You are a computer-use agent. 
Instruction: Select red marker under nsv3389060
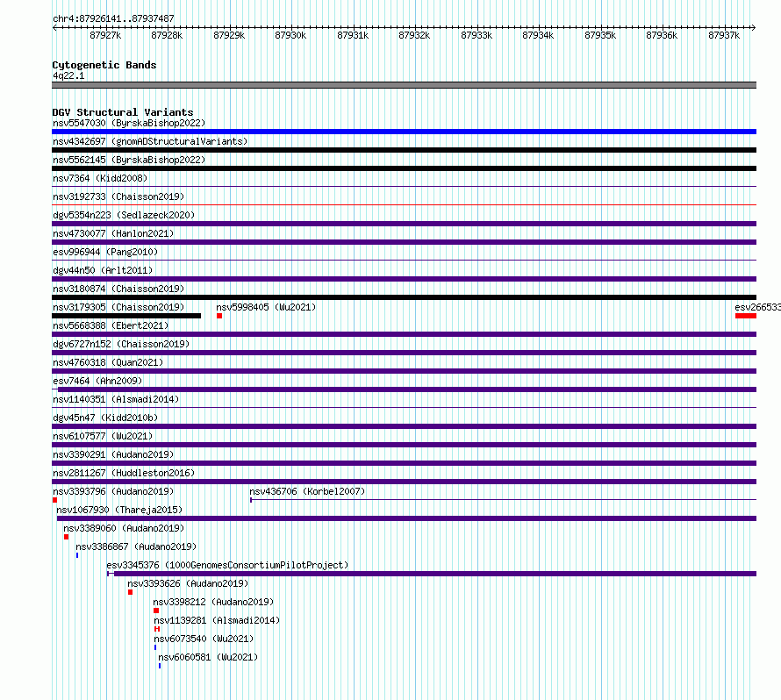point(66,537)
